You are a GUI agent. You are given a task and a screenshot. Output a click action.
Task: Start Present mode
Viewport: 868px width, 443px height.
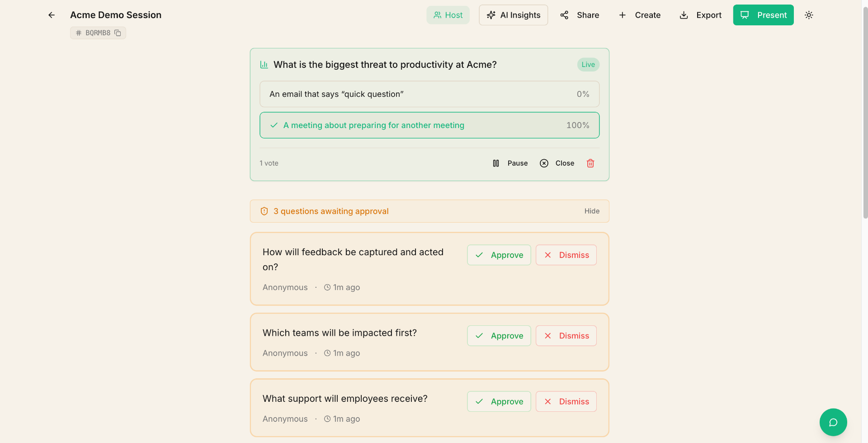(x=763, y=15)
